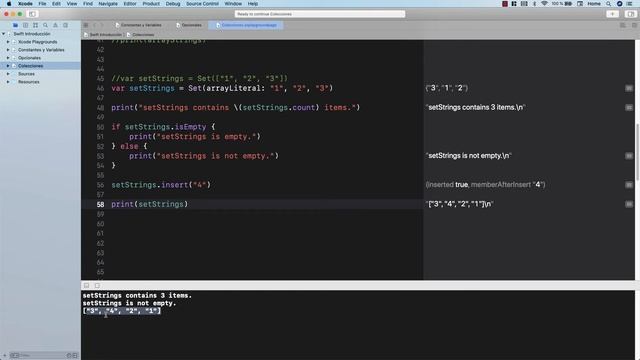Open the Debug menu
The image size is (640, 360).
(x=173, y=4)
